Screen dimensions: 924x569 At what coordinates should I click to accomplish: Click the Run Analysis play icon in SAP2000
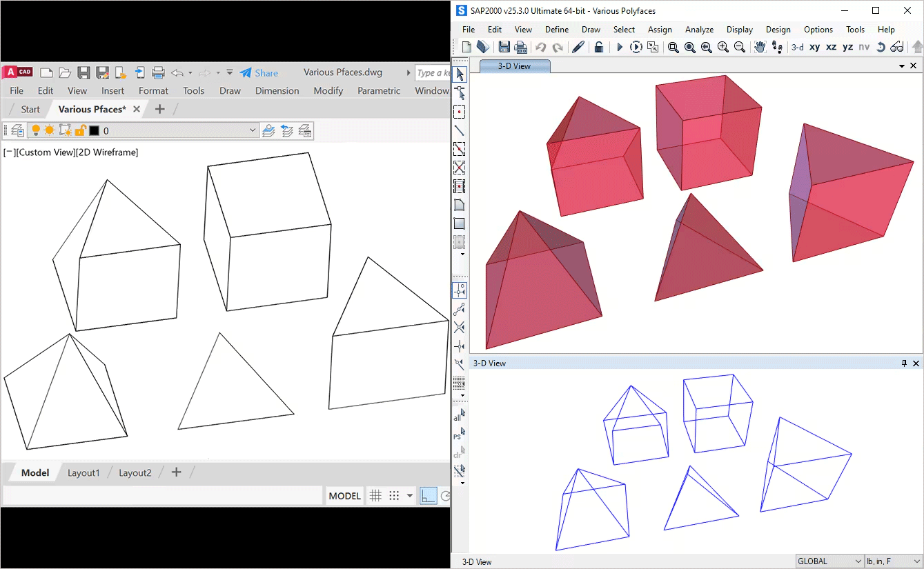click(x=619, y=47)
